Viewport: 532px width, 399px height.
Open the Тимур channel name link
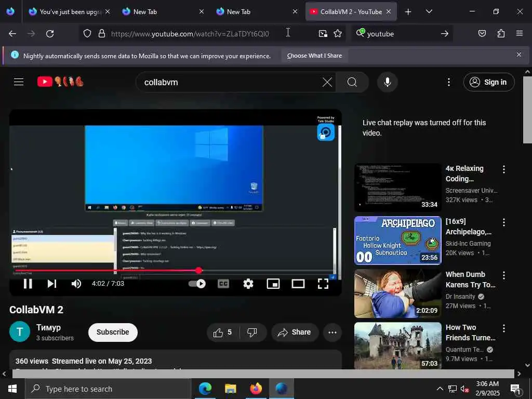[48, 327]
